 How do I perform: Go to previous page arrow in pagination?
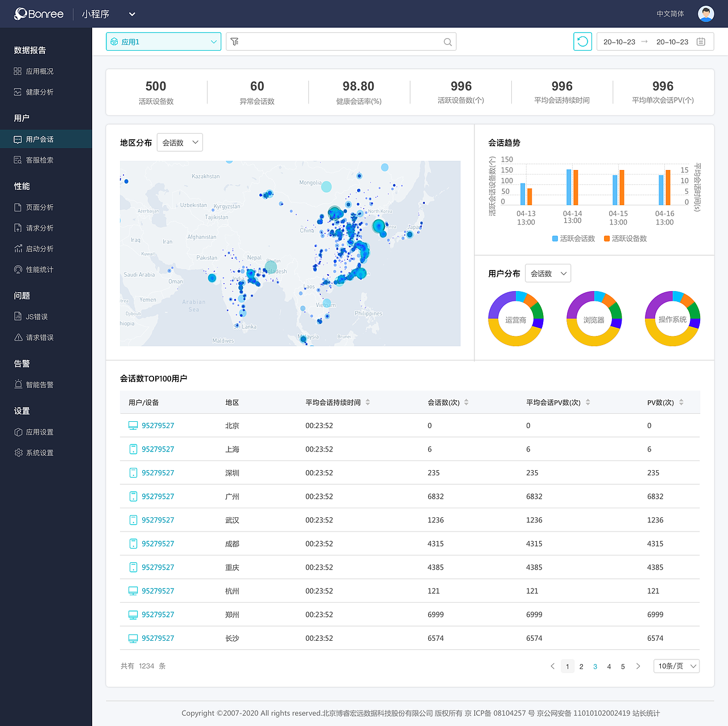(552, 666)
